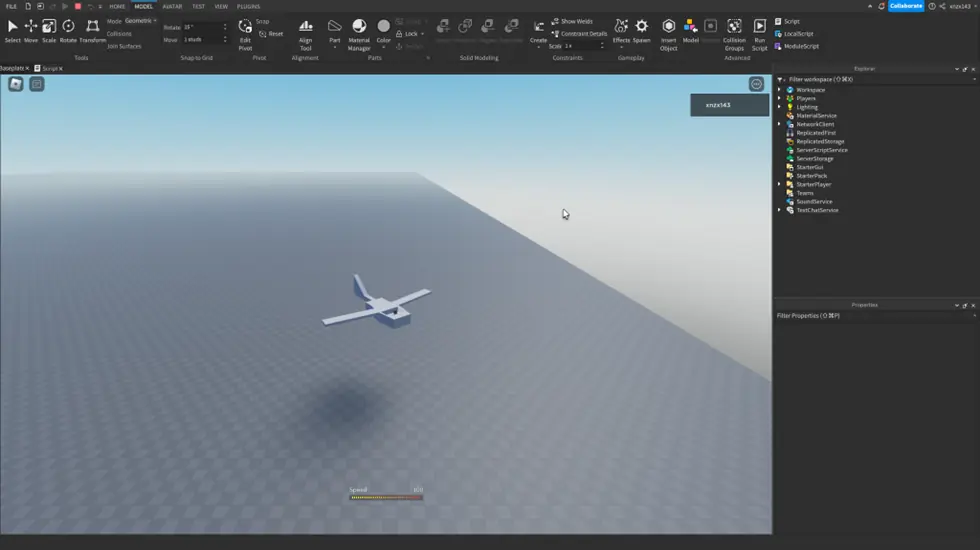Screen dimensions: 980x550
Task: Open the Script document tab
Action: pyautogui.click(x=49, y=68)
